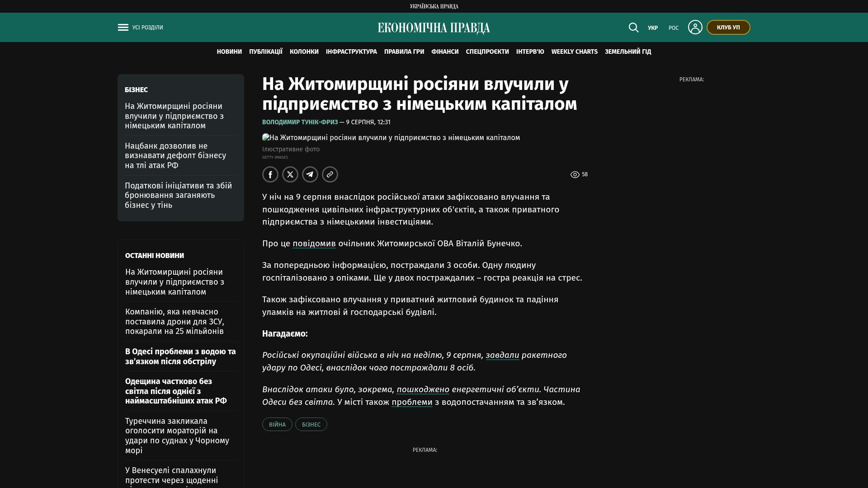Click author Володимир Тунік-Фриз
The image size is (868, 488).
[300, 122]
